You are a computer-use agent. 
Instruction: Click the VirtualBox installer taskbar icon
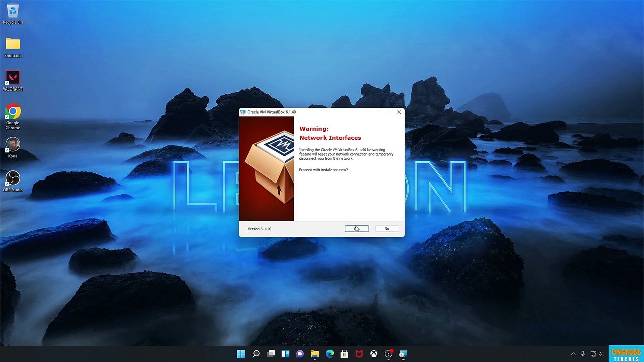(403, 354)
